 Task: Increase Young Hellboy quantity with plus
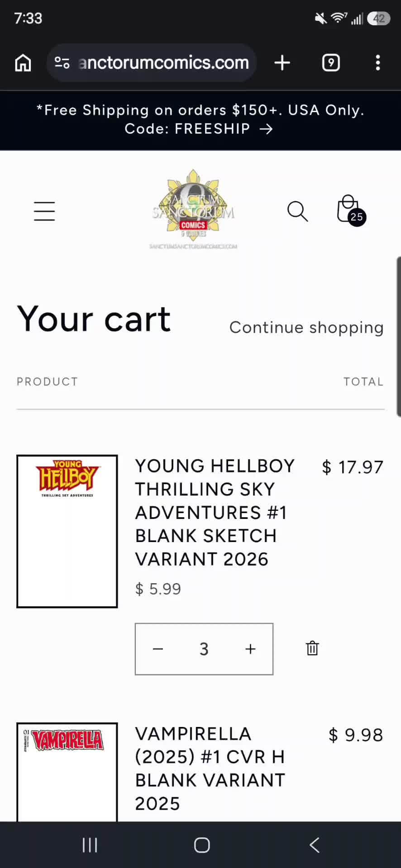250,649
